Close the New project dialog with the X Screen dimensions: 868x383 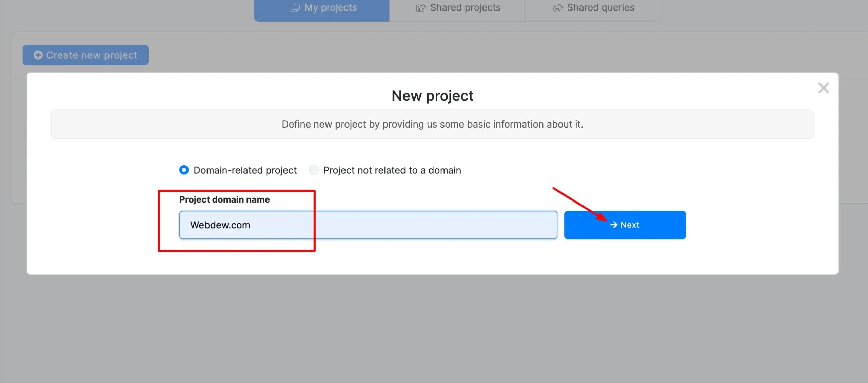pos(823,88)
